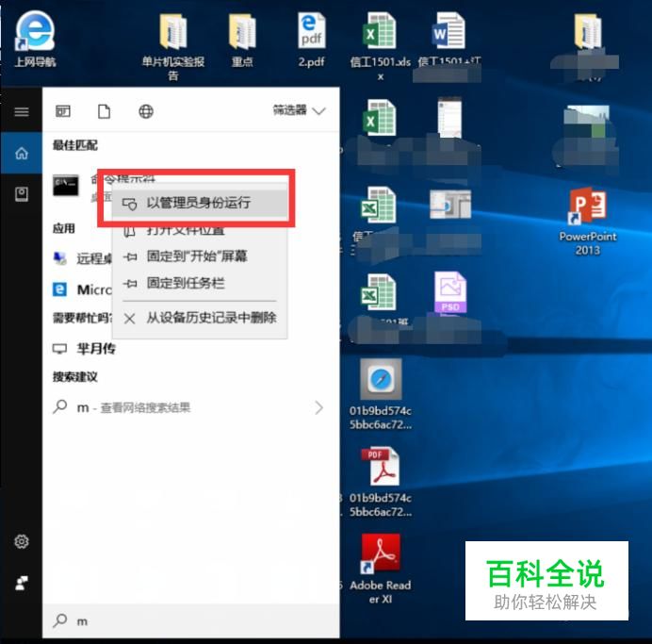Open the text document thumbnail on desktop
The width and height of the screenshot is (652, 644).
click(x=449, y=117)
